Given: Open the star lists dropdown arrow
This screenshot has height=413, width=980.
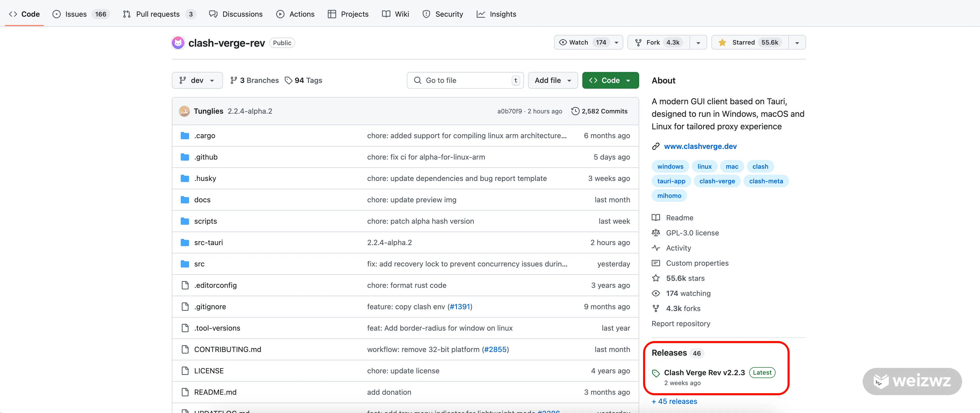Looking at the screenshot, I should coord(797,42).
